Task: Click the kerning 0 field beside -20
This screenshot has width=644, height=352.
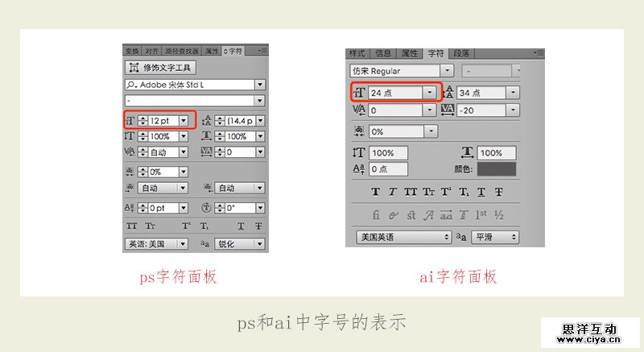Action: (396, 110)
